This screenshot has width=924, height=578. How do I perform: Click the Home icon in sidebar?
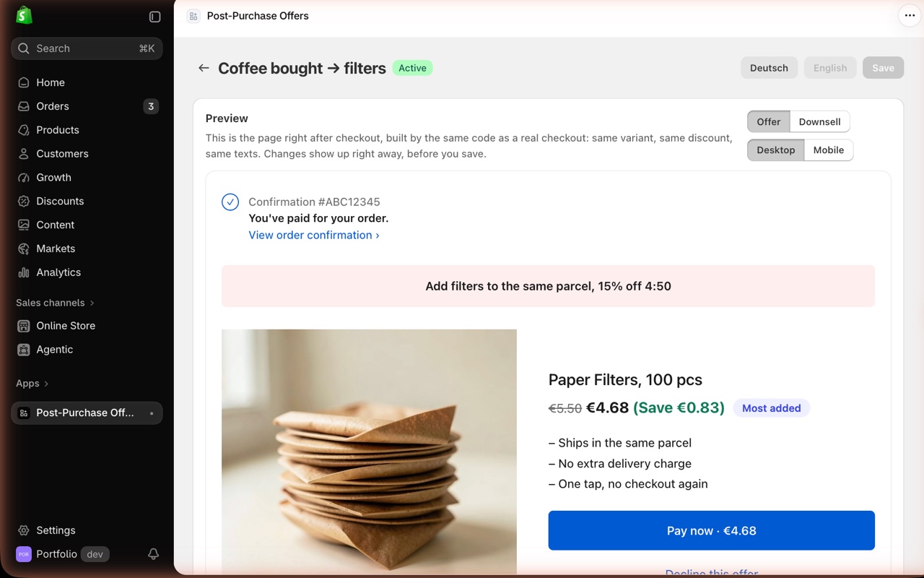tap(24, 82)
